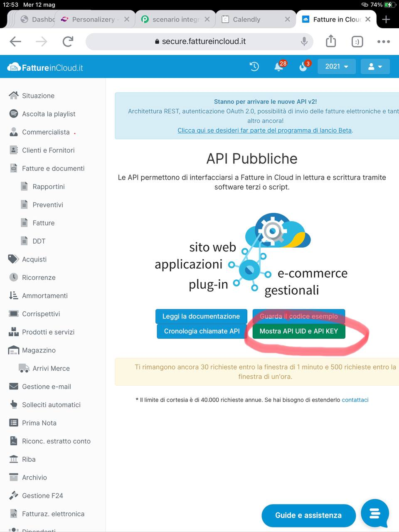Click Mostra API UID e API KEY
Screen dimensions: 399x532
299,331
